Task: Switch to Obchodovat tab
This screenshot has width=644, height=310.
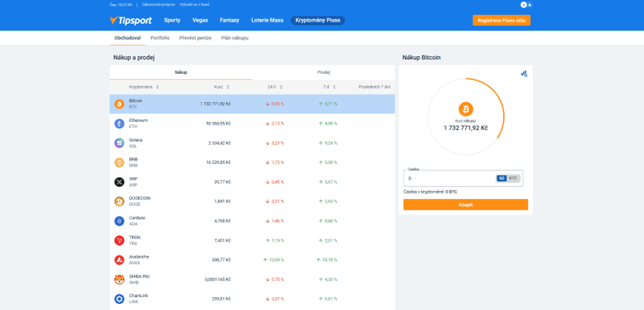Action: click(x=127, y=37)
